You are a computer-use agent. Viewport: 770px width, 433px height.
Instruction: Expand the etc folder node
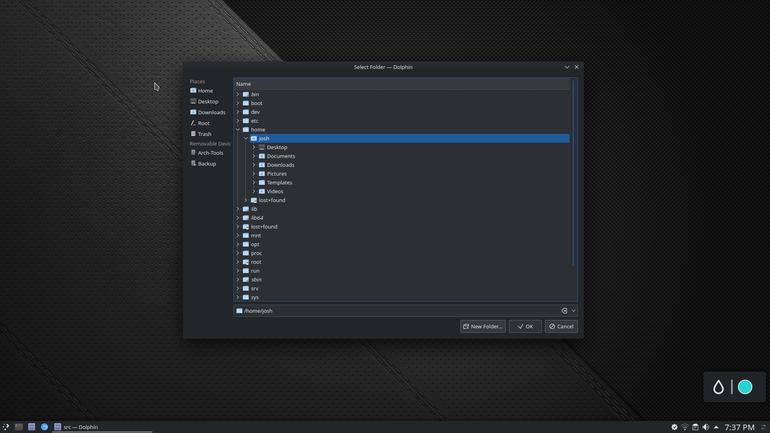238,121
